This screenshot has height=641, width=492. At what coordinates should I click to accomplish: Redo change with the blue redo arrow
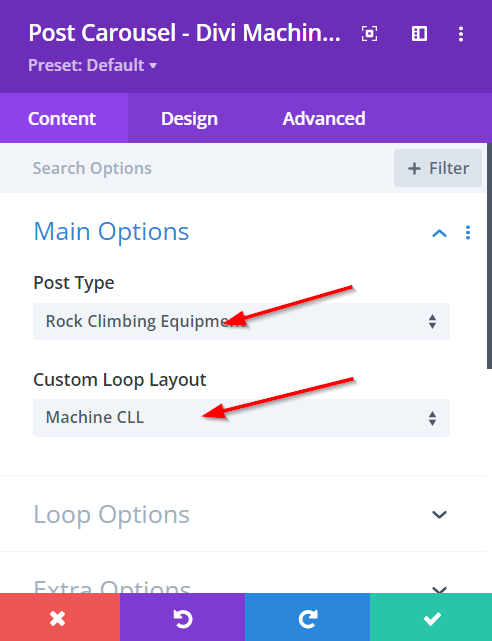307,617
